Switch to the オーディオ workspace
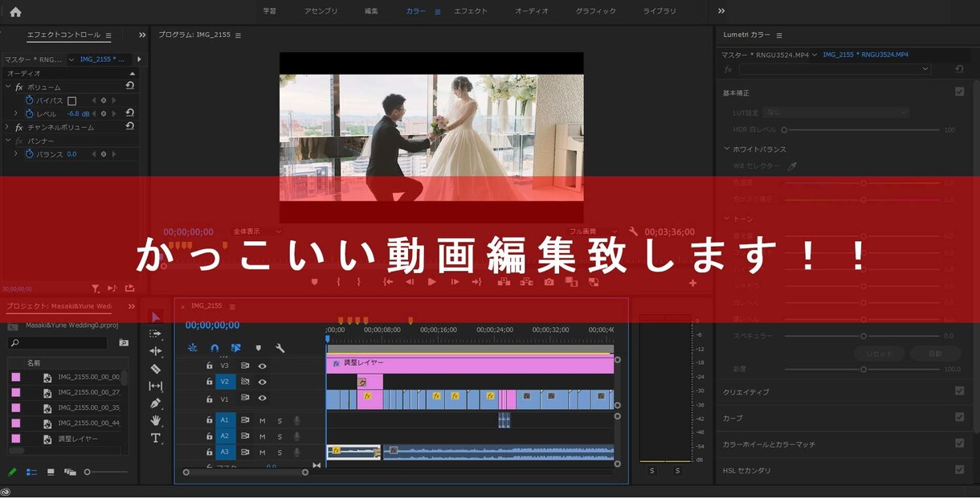This screenshot has height=499, width=980. [x=532, y=11]
